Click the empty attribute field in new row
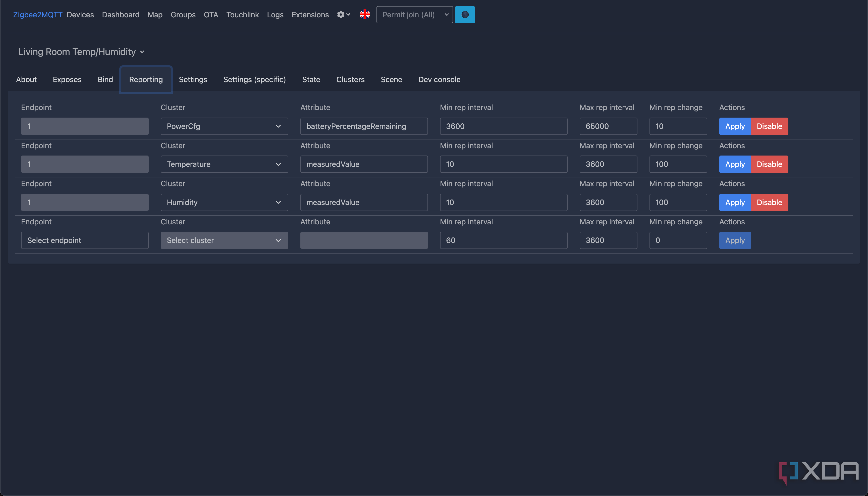The height and width of the screenshot is (496, 868). pyautogui.click(x=364, y=240)
